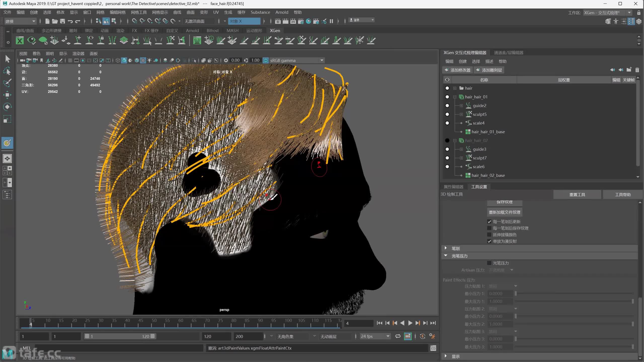Click the 添加雕刻层 button
Viewport: 644px width, 362px height.
[x=489, y=70]
